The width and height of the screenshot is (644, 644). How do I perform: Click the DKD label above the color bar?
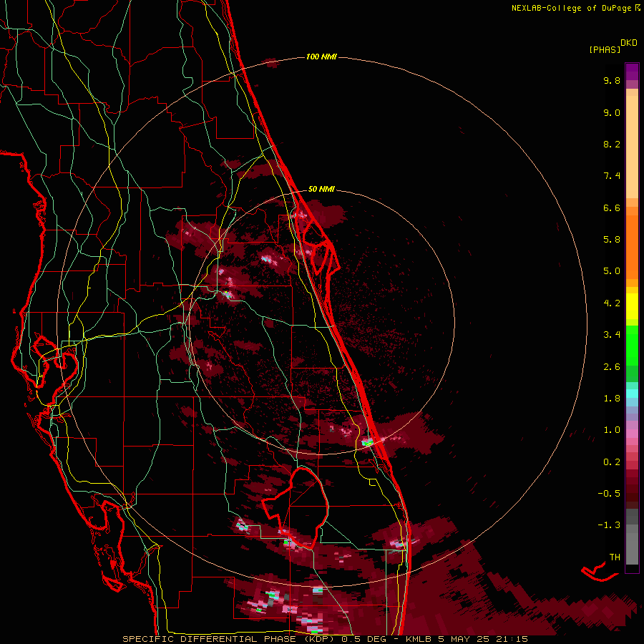(629, 43)
